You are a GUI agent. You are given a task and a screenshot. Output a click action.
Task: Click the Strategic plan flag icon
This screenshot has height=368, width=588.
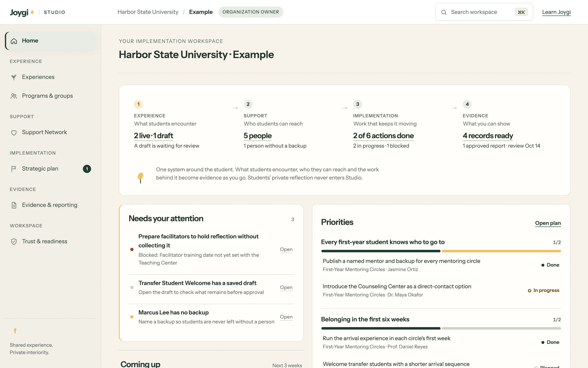click(14, 169)
